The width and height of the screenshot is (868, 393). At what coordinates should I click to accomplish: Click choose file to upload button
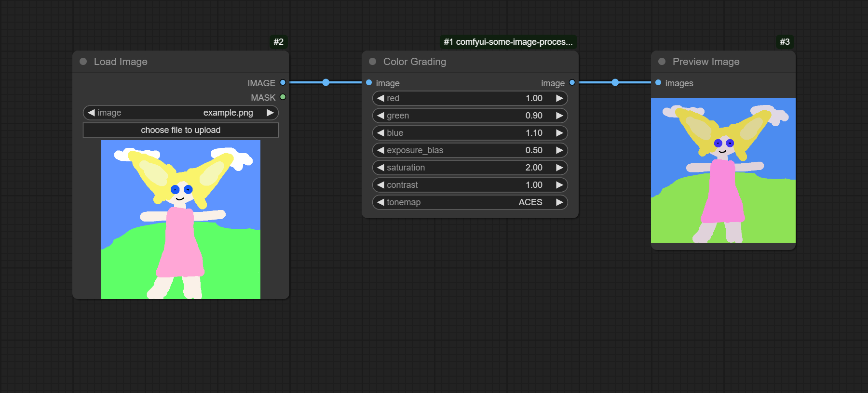tap(181, 130)
